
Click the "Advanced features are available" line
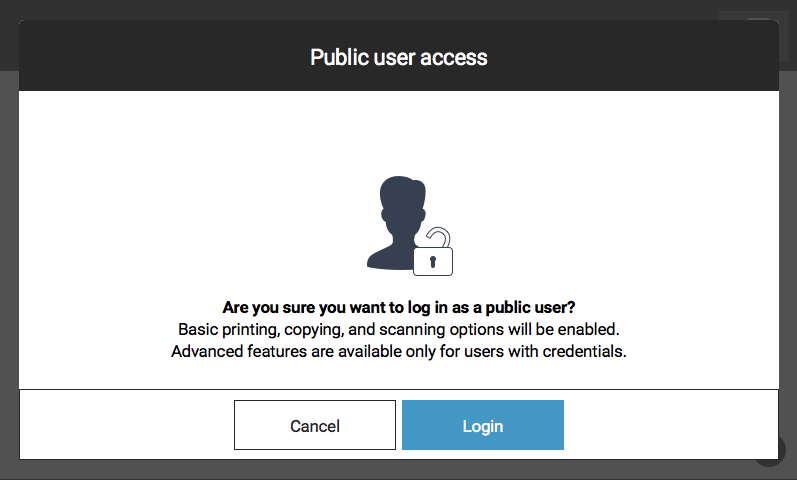pyautogui.click(x=398, y=351)
